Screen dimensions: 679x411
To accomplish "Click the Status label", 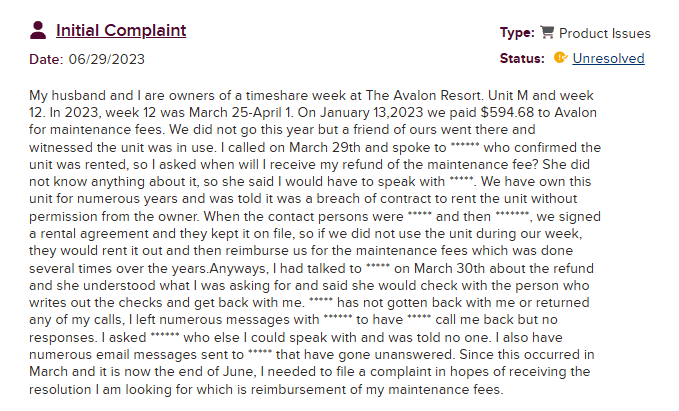I will (522, 58).
